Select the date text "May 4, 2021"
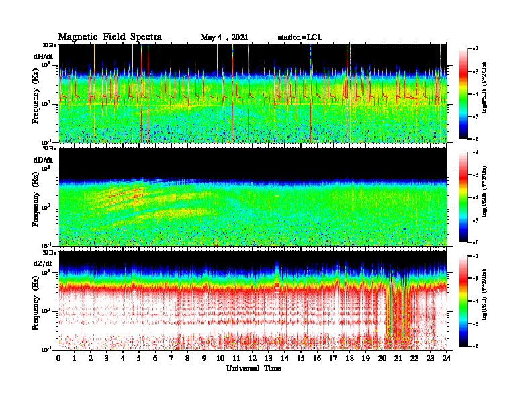The height and width of the screenshot is (411, 532). pos(224,38)
